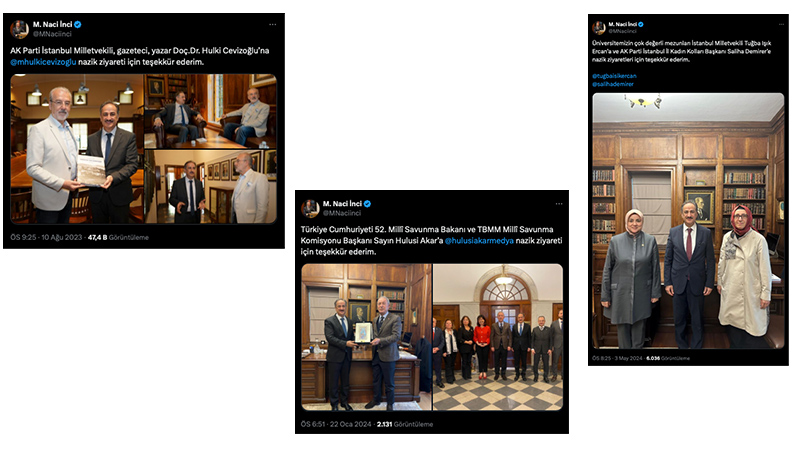Click the 47,4 B Görüntüleme view count

point(118,237)
